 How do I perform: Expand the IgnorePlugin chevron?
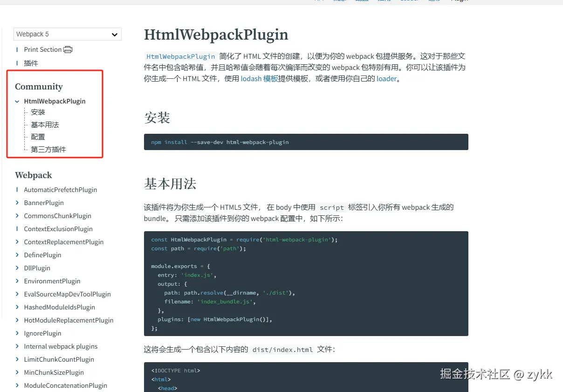point(17,333)
